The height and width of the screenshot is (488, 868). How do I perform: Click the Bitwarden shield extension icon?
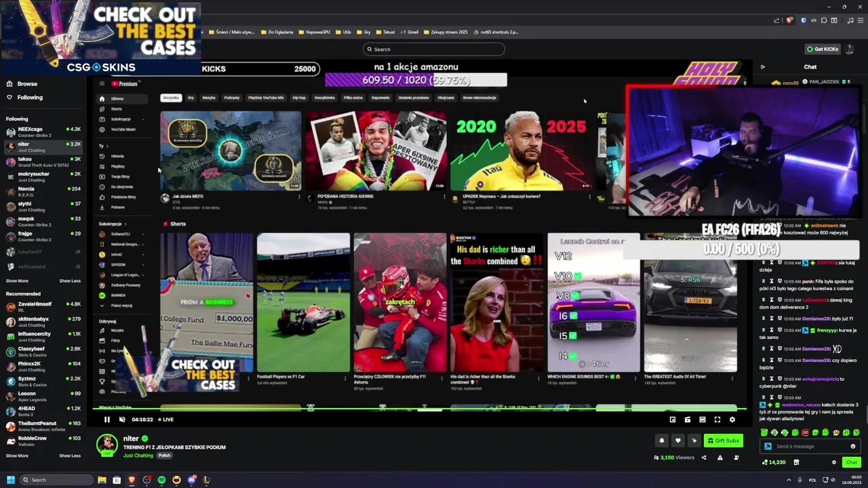click(x=804, y=20)
